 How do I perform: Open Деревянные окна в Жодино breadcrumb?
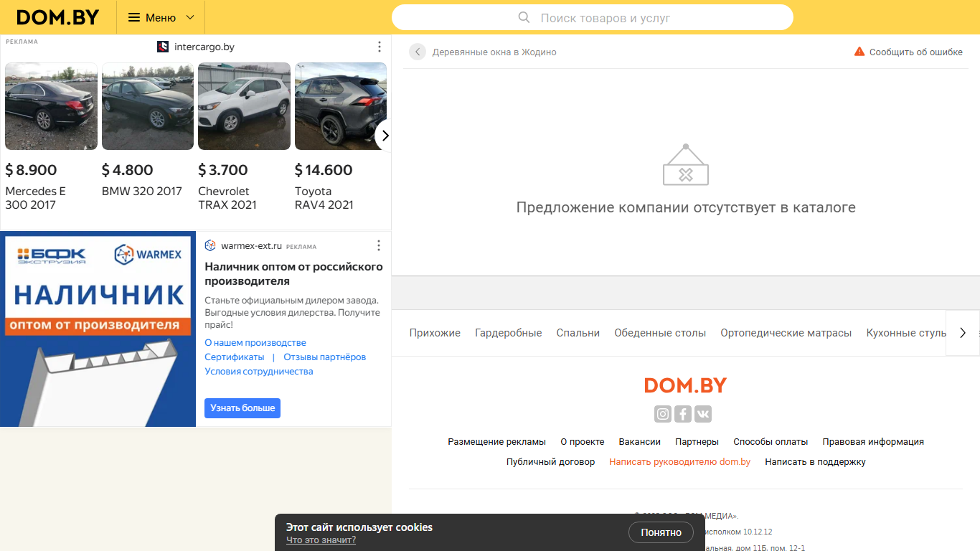click(494, 52)
